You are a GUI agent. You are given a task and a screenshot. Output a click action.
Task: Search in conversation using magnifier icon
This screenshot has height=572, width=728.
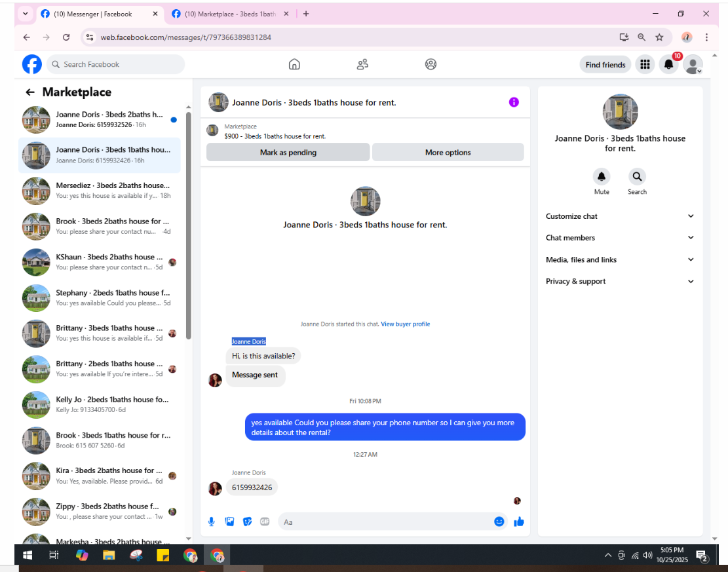coord(637,176)
